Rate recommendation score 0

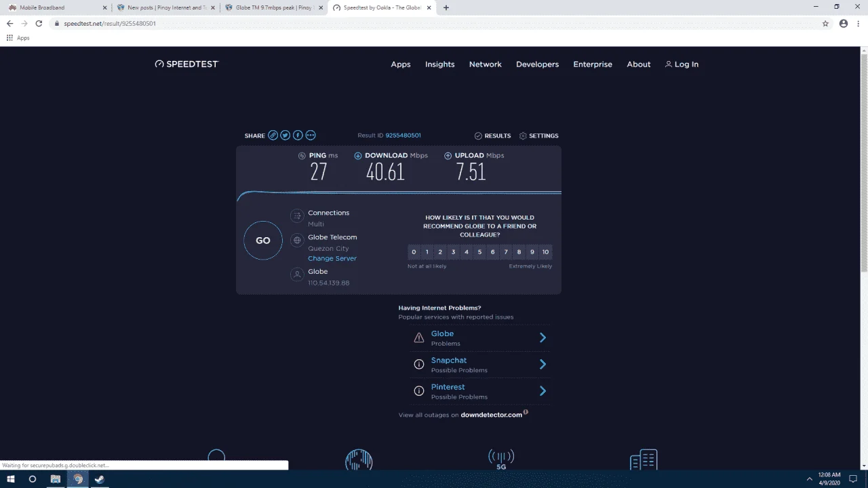tap(414, 252)
